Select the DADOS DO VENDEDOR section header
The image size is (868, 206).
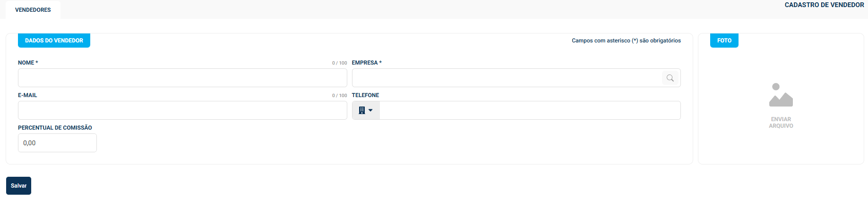pyautogui.click(x=54, y=41)
